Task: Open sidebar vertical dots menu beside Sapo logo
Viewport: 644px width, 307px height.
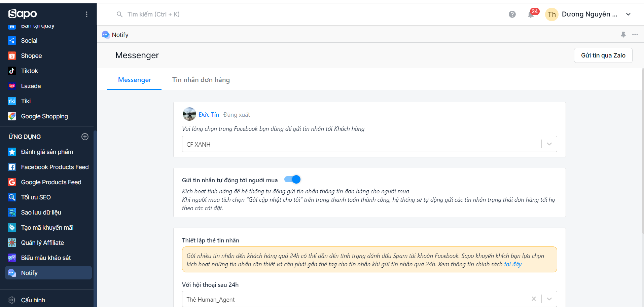Action: click(86, 14)
